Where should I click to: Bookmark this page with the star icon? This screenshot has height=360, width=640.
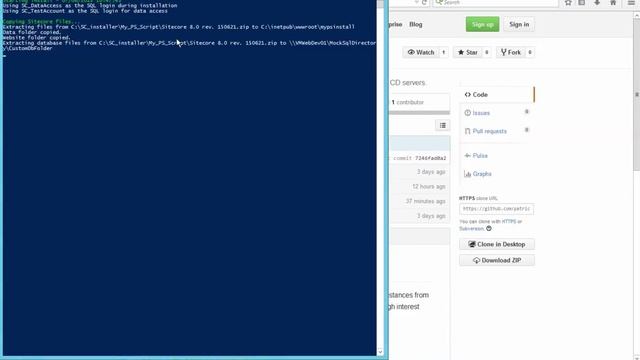point(568,2)
